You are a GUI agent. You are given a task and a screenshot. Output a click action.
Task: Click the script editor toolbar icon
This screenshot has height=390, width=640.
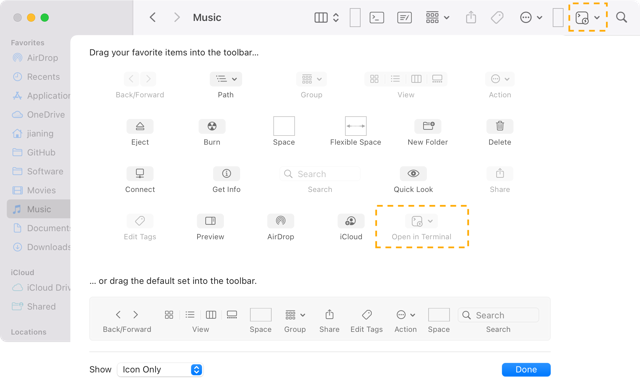(404, 18)
